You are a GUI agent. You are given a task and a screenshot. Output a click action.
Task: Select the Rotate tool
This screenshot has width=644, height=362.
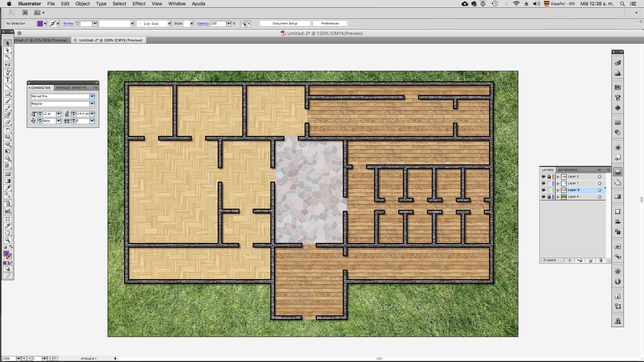8,130
